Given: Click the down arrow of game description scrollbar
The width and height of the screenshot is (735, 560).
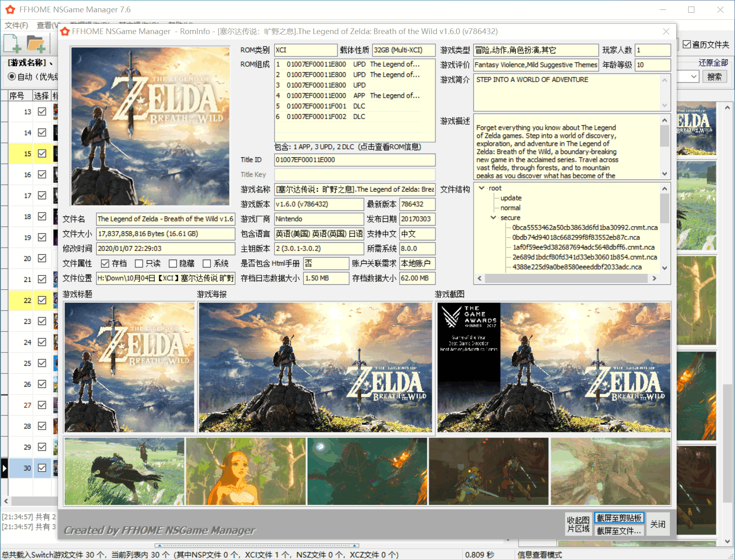Looking at the screenshot, I should pyautogui.click(x=664, y=174).
